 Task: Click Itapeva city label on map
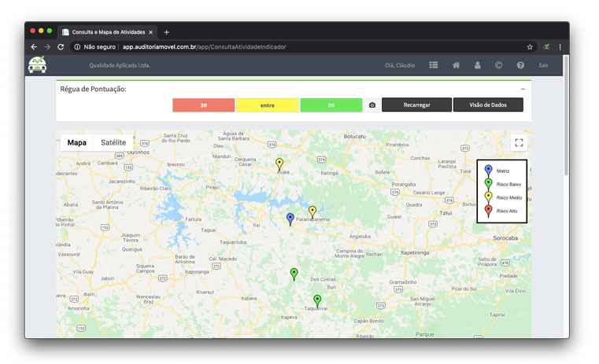coord(289,317)
